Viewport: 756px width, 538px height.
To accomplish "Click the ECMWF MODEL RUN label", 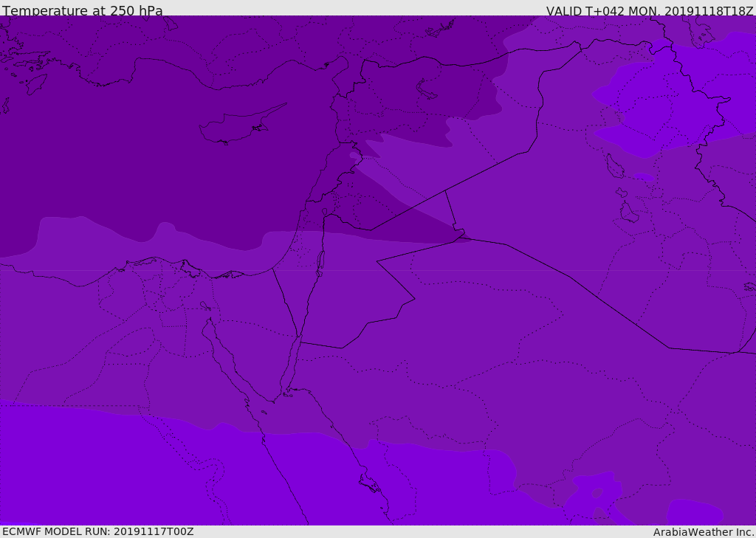I will pos(97,531).
